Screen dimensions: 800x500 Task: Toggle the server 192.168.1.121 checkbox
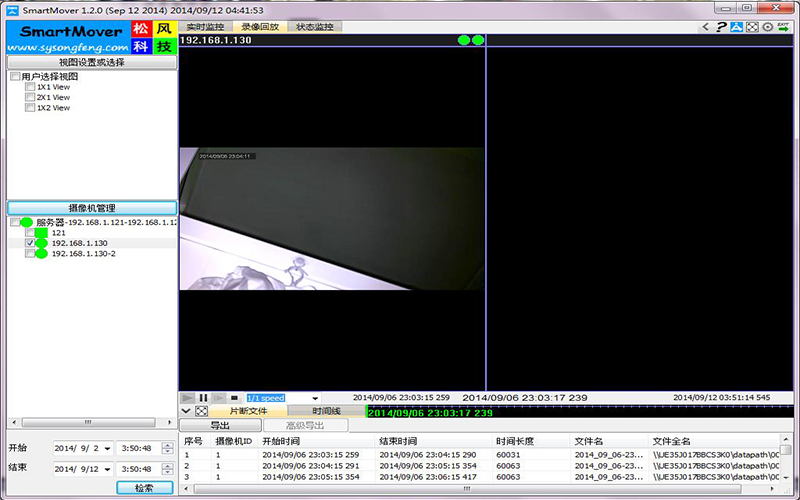pyautogui.click(x=15, y=222)
